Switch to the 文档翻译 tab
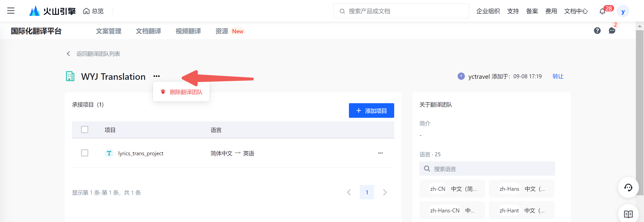 point(148,31)
